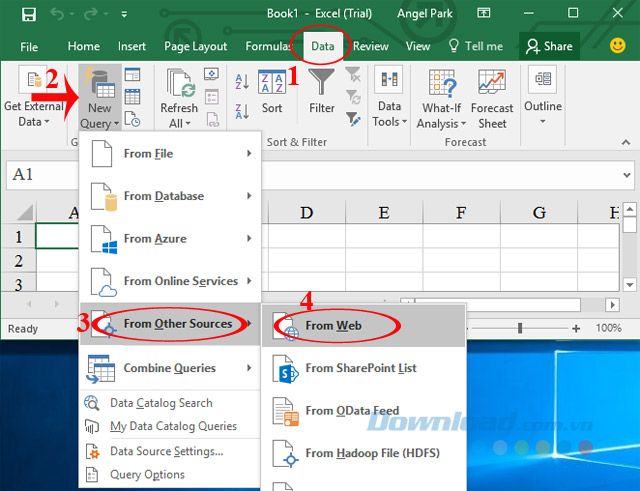Open Data Source Settings
This screenshot has height=491, width=640.
click(x=166, y=451)
